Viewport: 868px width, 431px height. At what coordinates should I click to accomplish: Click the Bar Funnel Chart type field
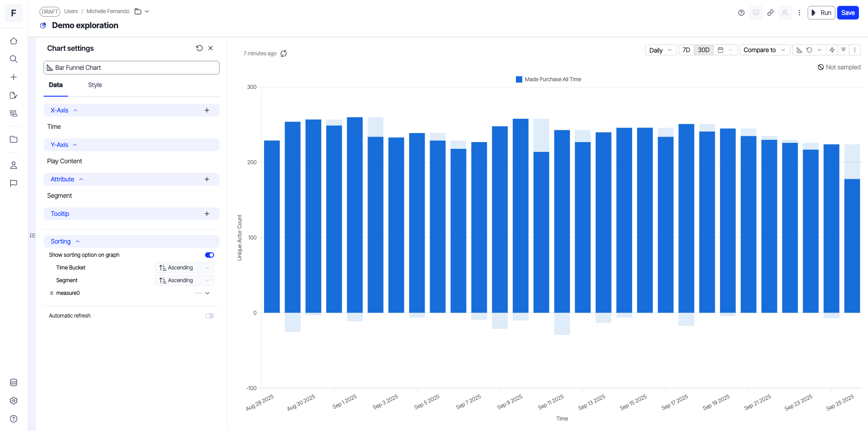(132, 68)
